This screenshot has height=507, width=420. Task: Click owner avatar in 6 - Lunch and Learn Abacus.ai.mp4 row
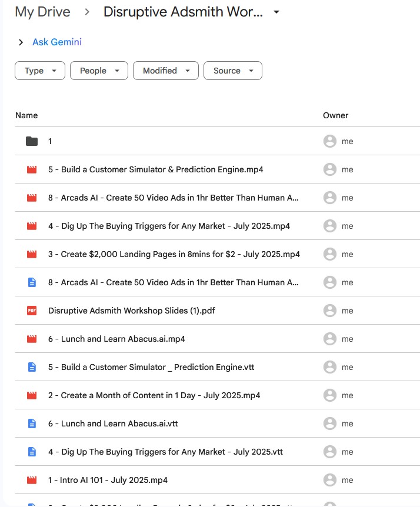coord(330,339)
